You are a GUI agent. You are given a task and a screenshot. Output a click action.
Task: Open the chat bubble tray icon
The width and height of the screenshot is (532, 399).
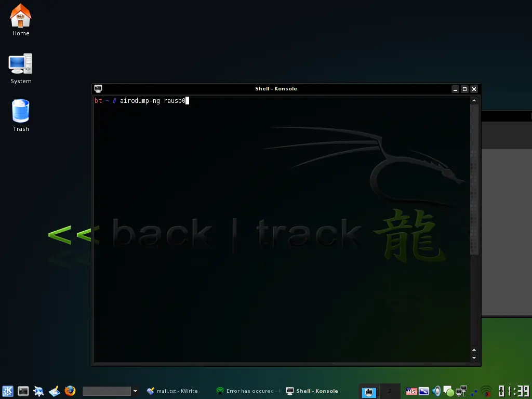[x=448, y=392]
